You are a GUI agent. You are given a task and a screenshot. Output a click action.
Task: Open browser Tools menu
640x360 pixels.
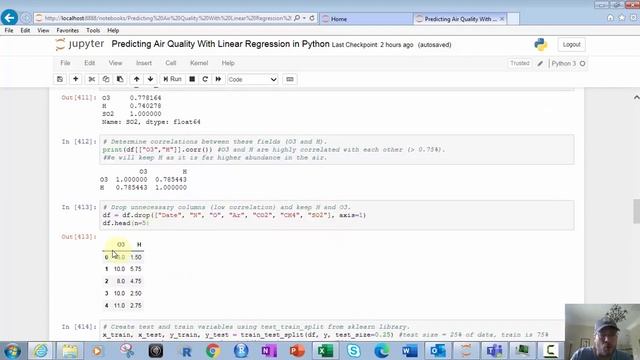click(93, 31)
